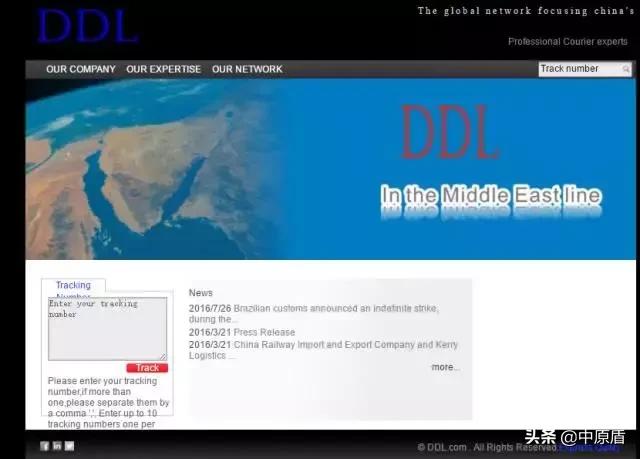Click 'The global network focusing china's' text
The width and height of the screenshot is (640, 459).
[526, 11]
